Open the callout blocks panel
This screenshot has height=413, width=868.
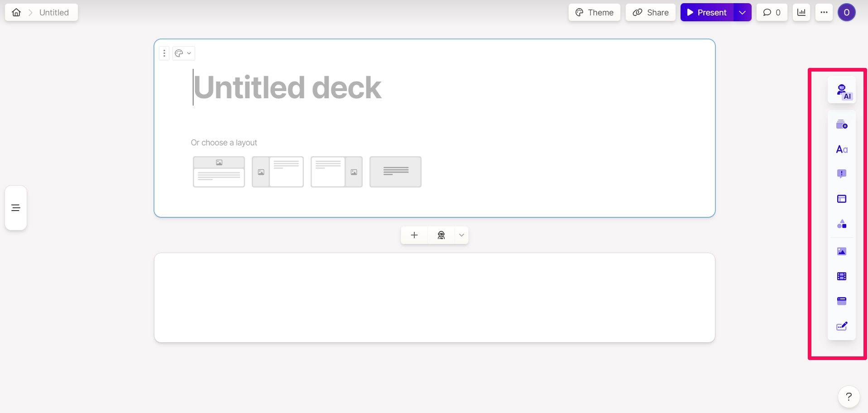click(x=841, y=173)
